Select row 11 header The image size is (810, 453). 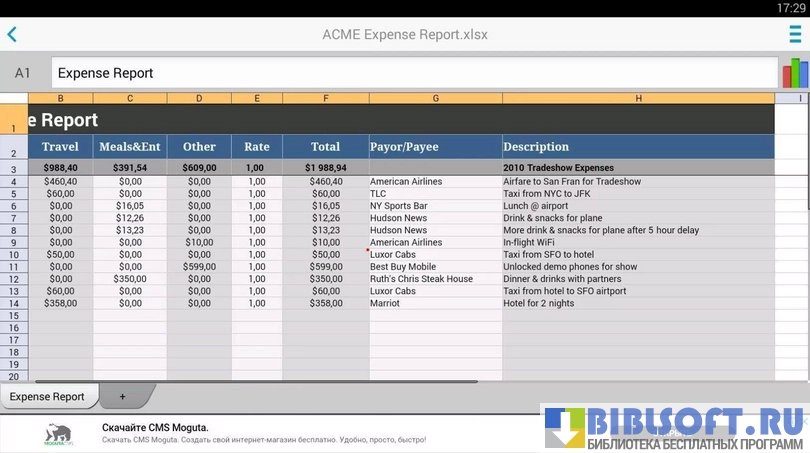click(14, 267)
